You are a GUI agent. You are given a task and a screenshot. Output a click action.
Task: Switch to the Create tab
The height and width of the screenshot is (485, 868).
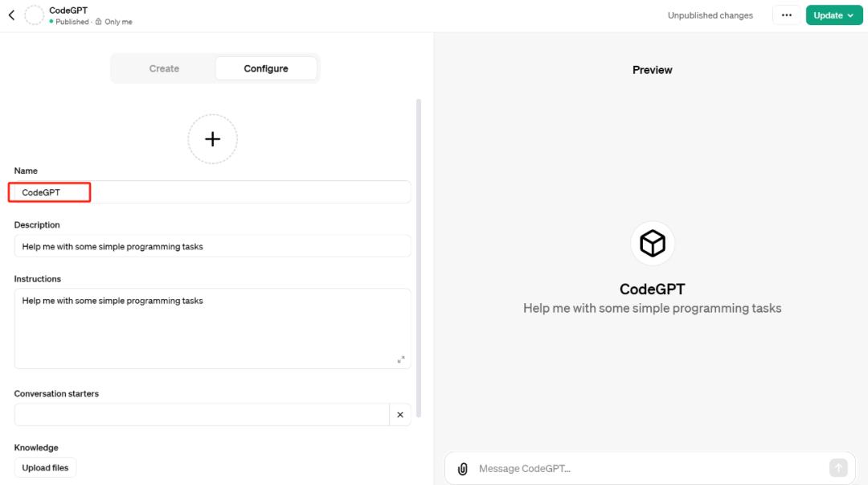click(x=164, y=68)
